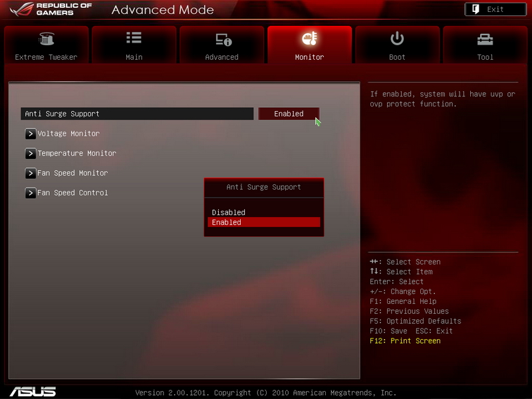532x399 pixels.
Task: Select the Monitor tab label
Action: (x=309, y=57)
